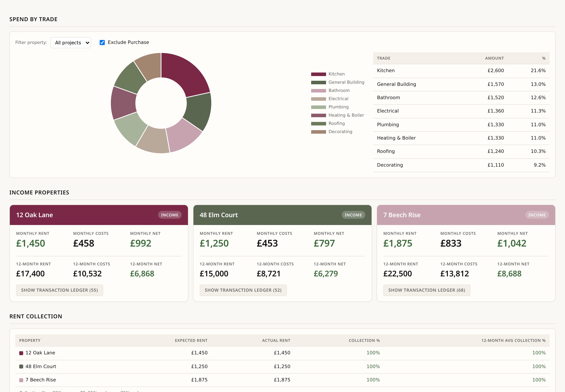Click 48 Elm Court 12-month rent £15,000
Screen dimensions: 565x392
[x=214, y=274]
